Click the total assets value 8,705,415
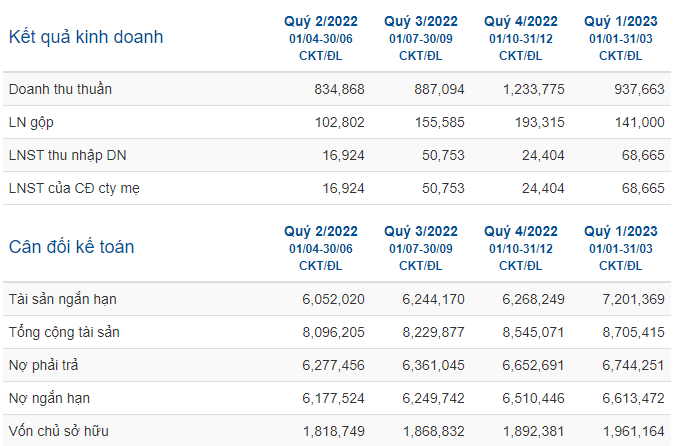This screenshot has width=677, height=446. point(633,332)
